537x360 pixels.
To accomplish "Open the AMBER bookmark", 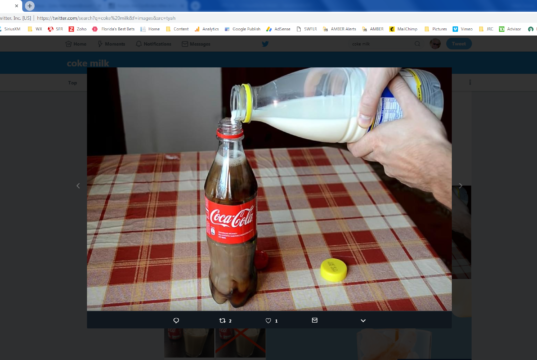I will 373,29.
